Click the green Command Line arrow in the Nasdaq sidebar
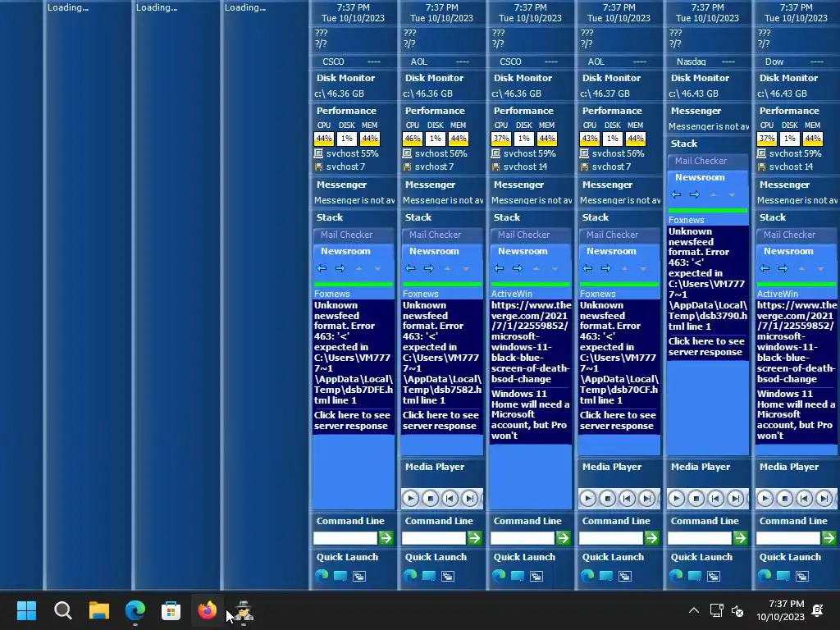The height and width of the screenshot is (630, 840). click(x=741, y=538)
